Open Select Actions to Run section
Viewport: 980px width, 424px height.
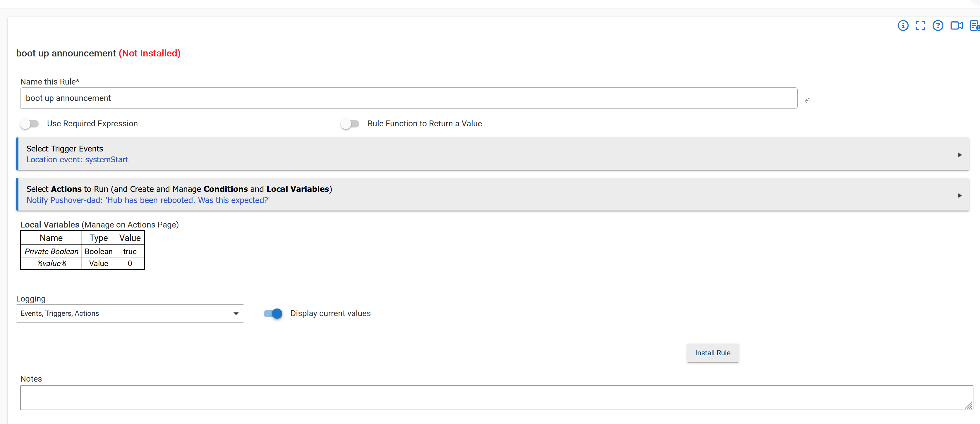click(x=493, y=194)
